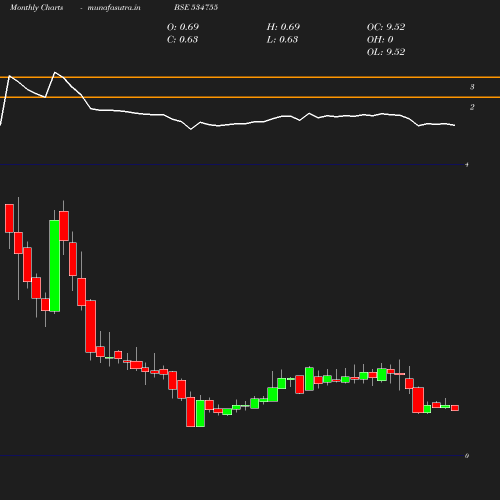Click the indicator axis label '3'
500x500 pixels.
472,87
